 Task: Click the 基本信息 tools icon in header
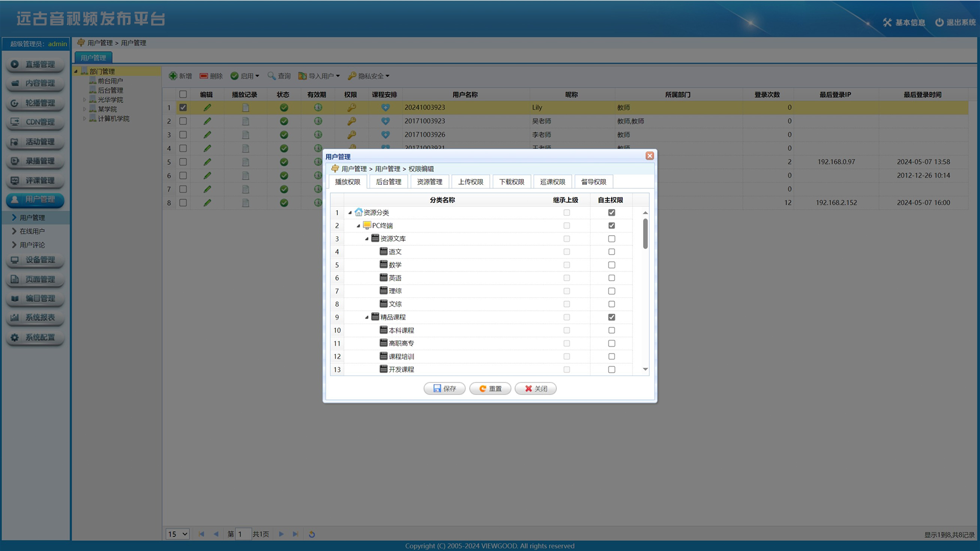click(887, 22)
